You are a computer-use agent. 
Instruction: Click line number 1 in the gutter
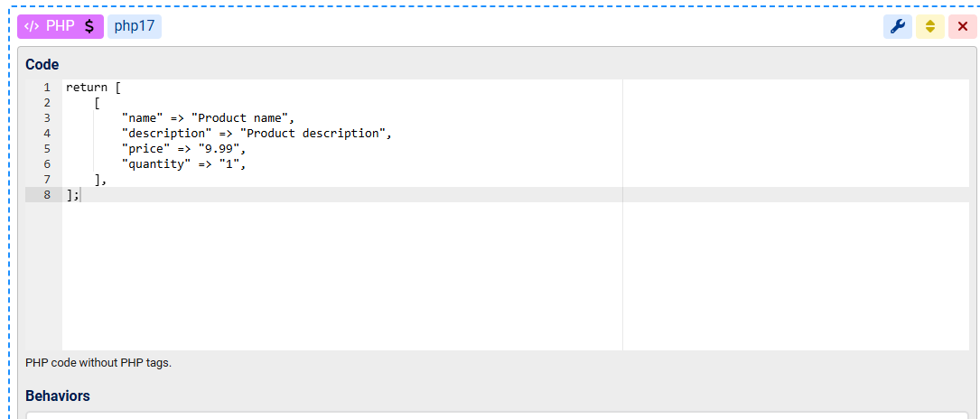point(46,88)
